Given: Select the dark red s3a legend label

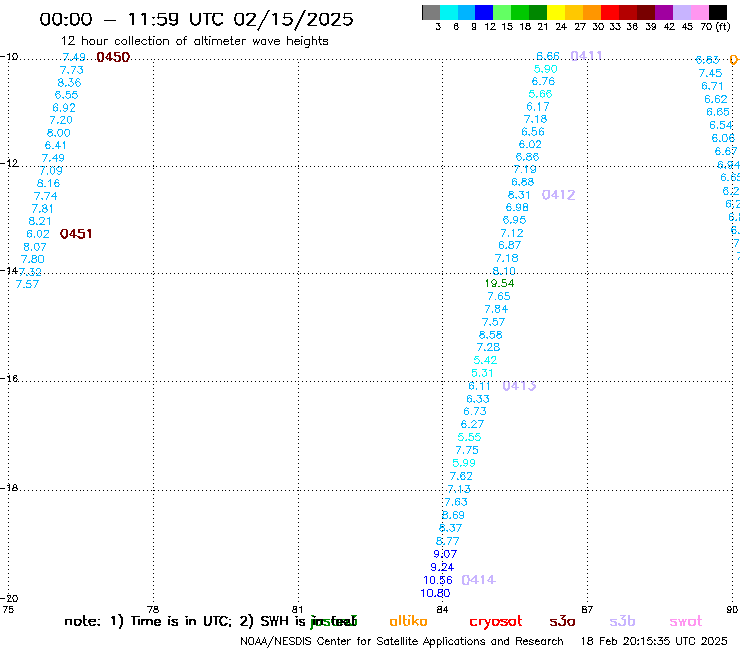Looking at the screenshot, I should click(x=562, y=621).
